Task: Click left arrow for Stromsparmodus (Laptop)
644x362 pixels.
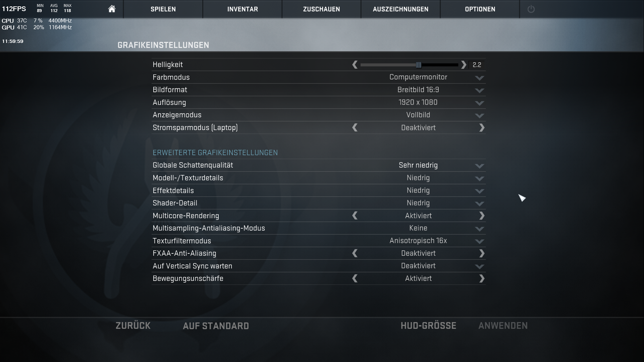Action: point(355,128)
